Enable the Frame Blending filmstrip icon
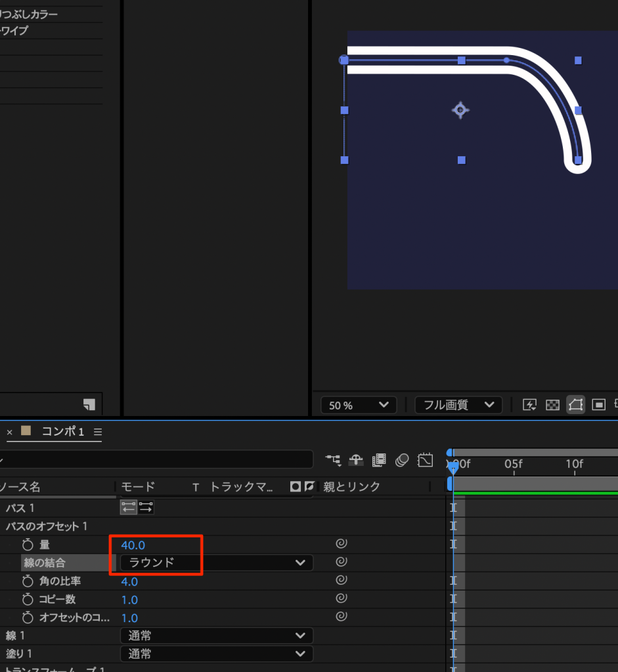 click(x=379, y=460)
